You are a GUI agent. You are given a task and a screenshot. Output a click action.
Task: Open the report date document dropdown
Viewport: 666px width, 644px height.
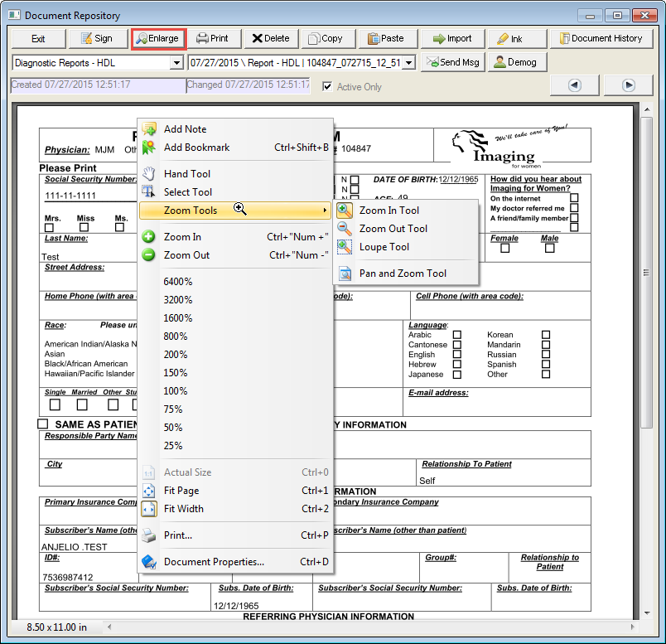(408, 63)
